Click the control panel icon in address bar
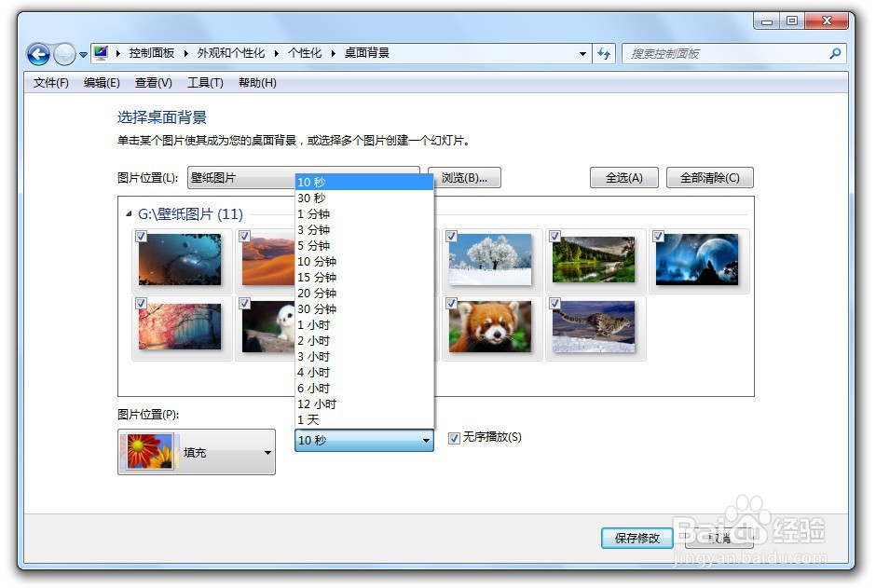 coord(102,53)
